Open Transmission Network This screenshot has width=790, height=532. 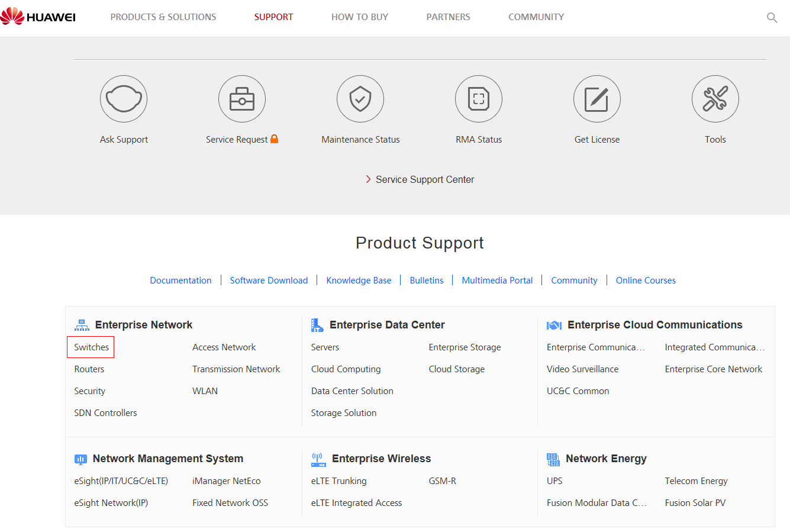236,369
